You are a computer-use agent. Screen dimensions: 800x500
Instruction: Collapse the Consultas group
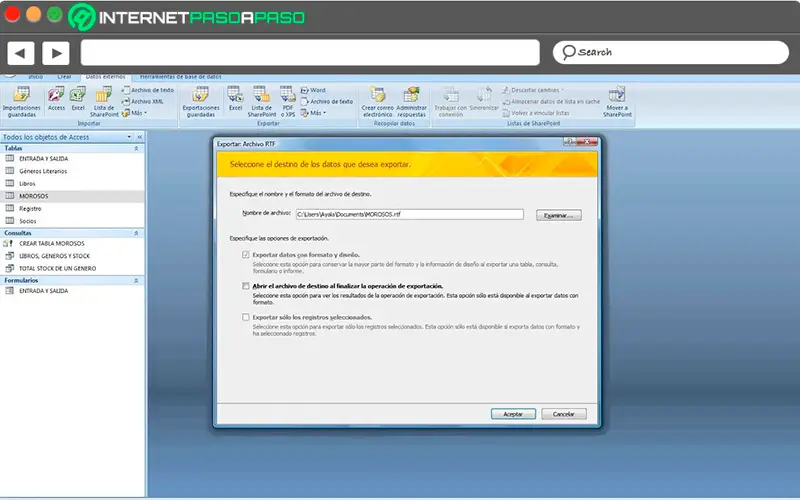pyautogui.click(x=136, y=233)
